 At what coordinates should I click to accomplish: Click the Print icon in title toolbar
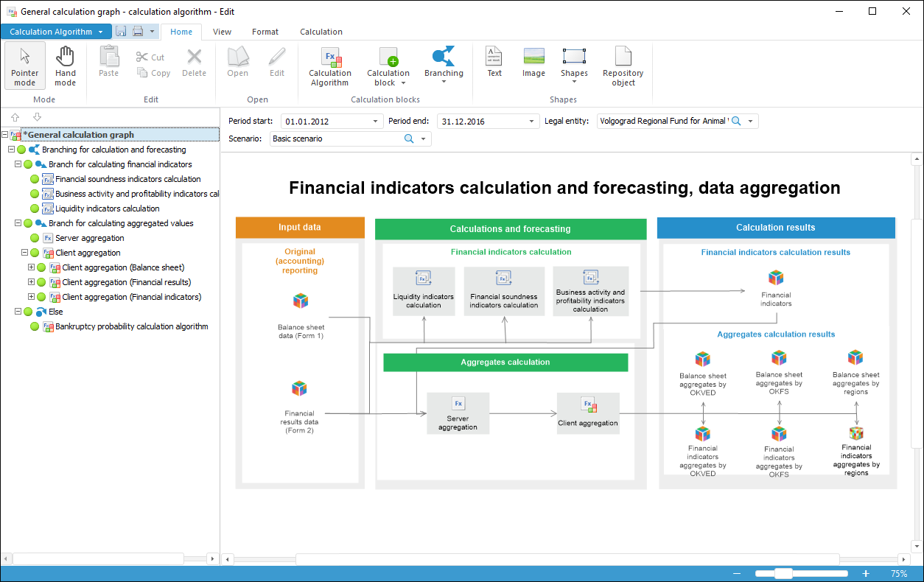138,31
